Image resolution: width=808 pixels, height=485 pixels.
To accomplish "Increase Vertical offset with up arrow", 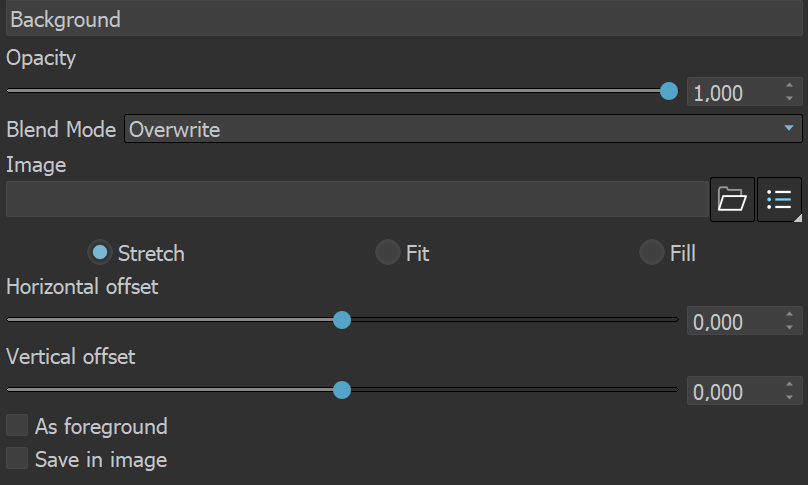I will point(789,384).
